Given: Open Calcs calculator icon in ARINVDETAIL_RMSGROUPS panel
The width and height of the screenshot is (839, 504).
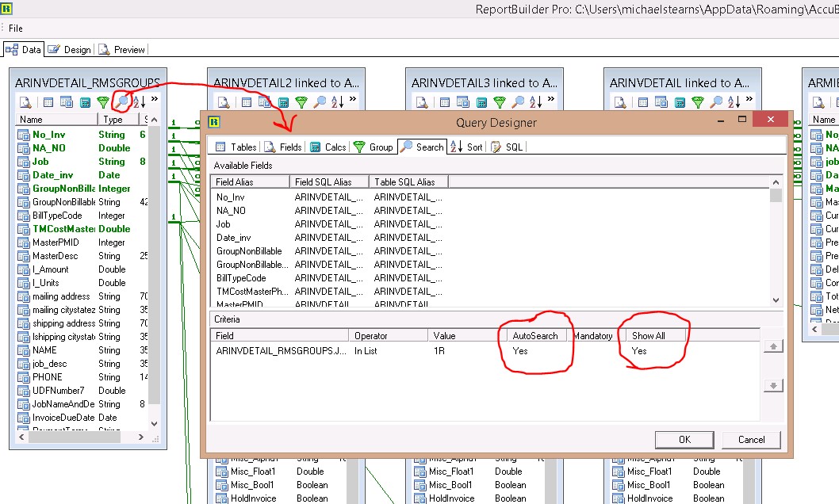Looking at the screenshot, I should tap(85, 102).
